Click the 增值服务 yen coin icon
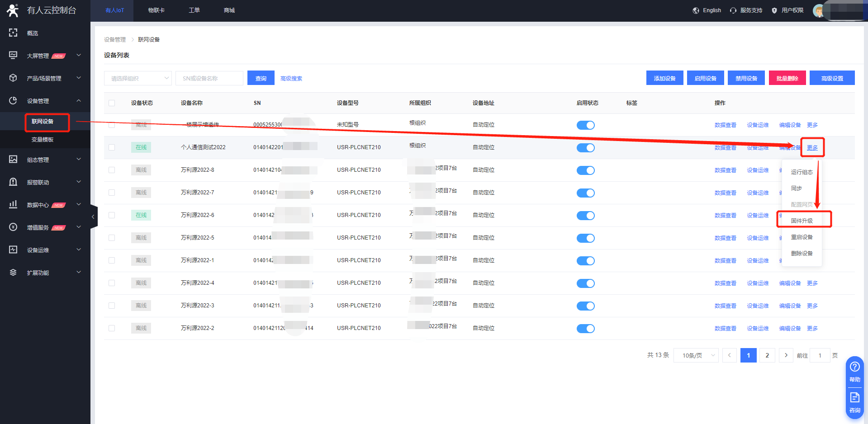The height and width of the screenshot is (424, 868). [13, 227]
